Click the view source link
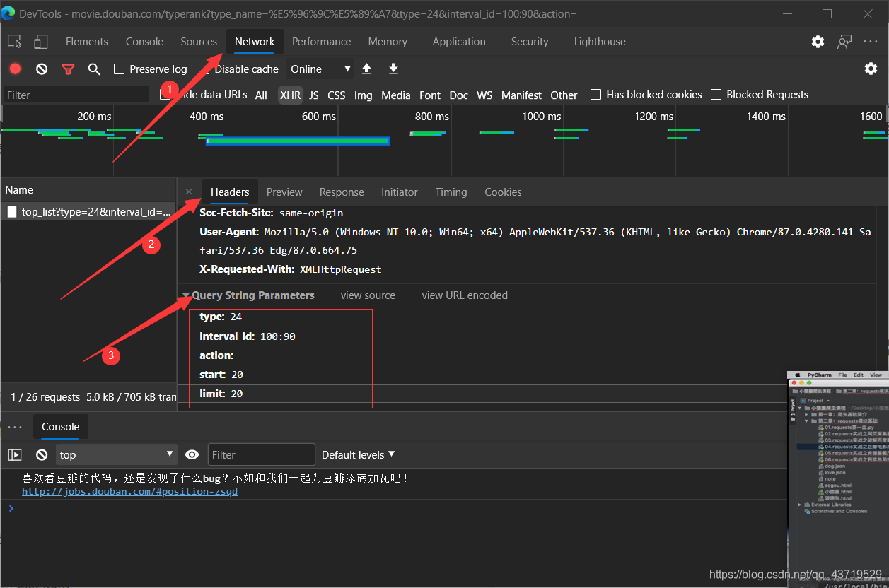Image resolution: width=889 pixels, height=588 pixels. pos(368,295)
